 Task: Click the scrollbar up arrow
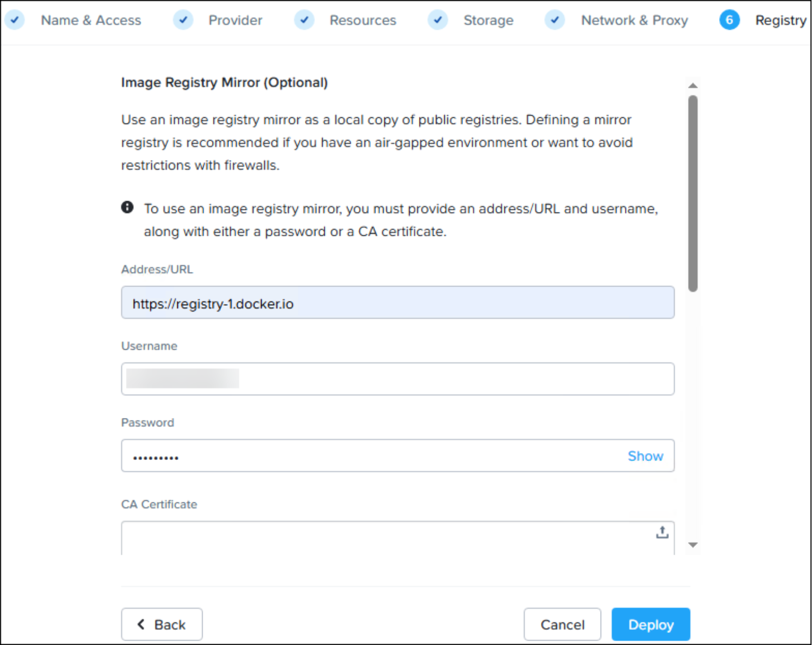point(692,85)
